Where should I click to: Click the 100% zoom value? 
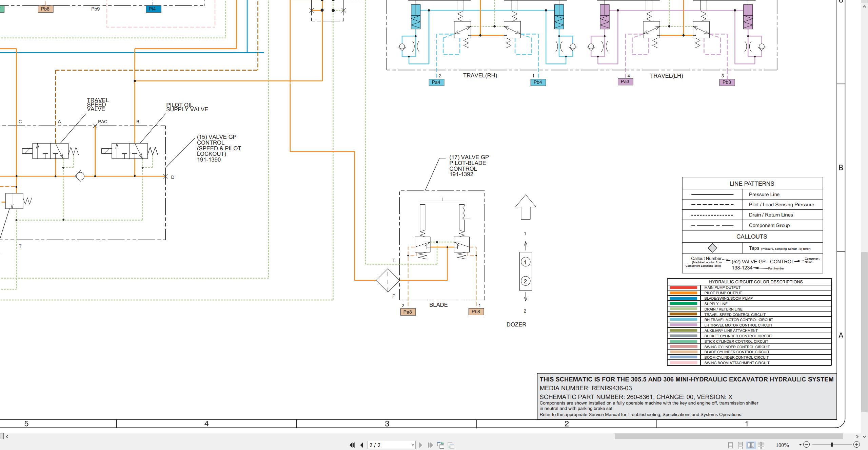coord(782,445)
